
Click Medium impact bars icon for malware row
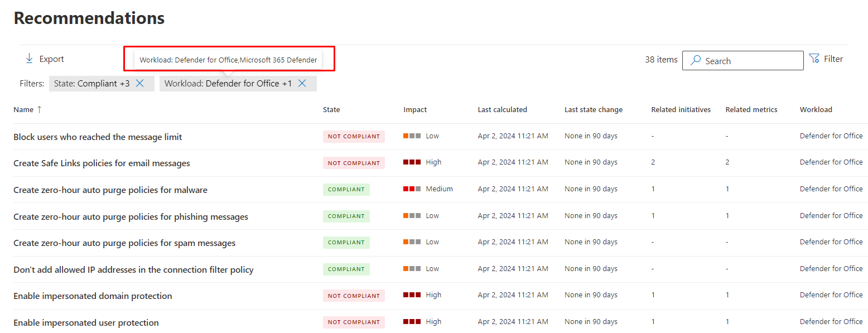[412, 189]
